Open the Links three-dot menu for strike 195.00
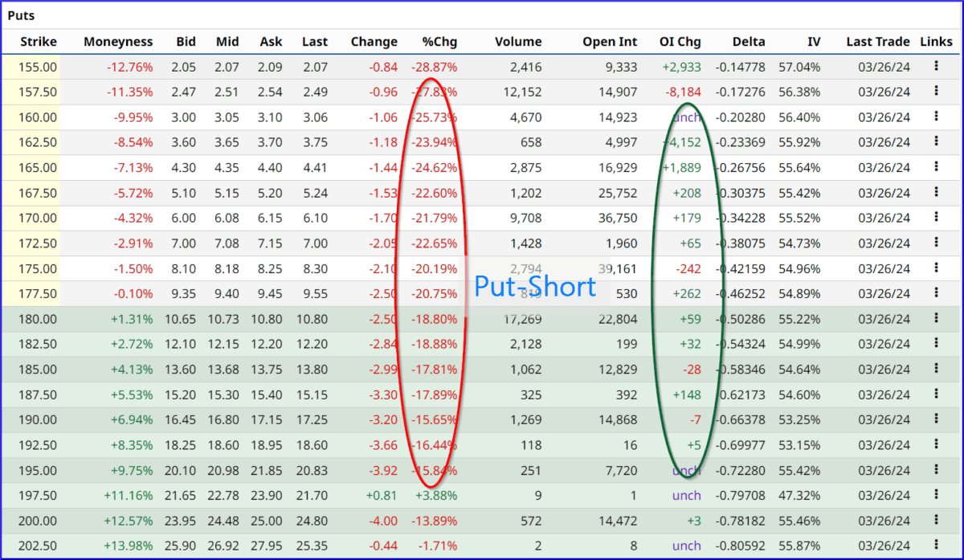964x560 pixels. tap(936, 470)
